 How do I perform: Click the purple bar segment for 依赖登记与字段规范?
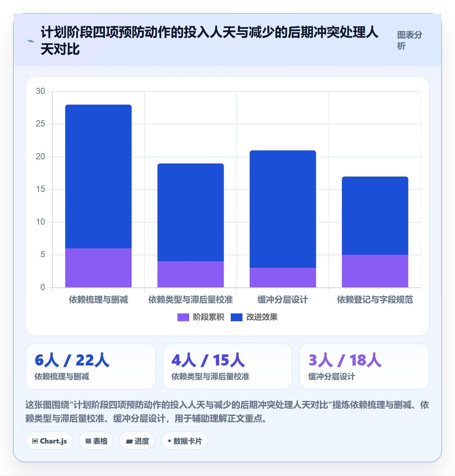coord(375,271)
